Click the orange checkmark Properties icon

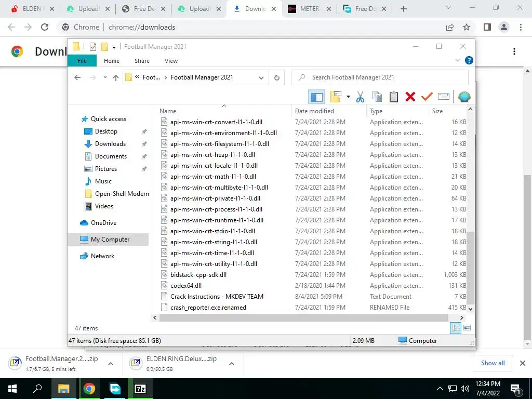tap(427, 97)
